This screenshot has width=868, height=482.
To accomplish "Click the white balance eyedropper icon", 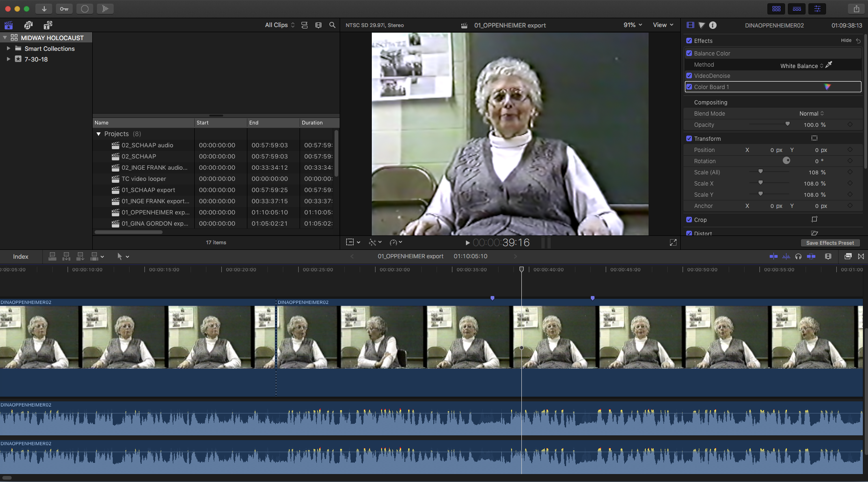I will pos(829,65).
